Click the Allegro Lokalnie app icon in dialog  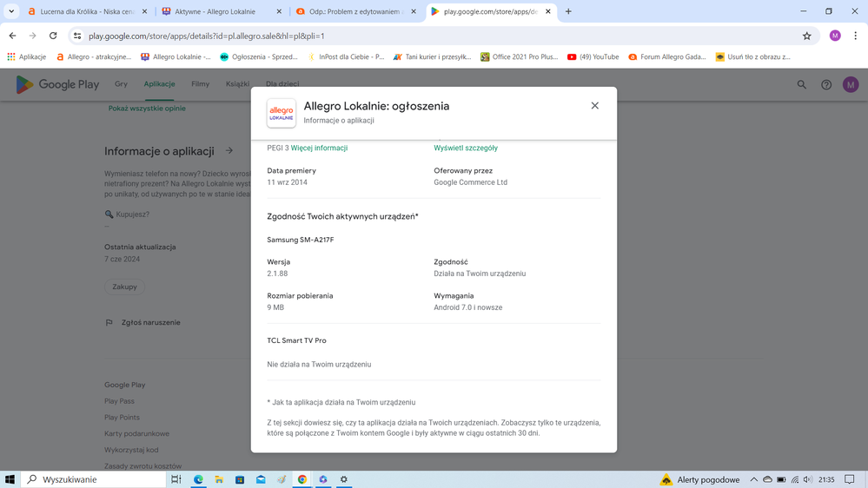282,114
